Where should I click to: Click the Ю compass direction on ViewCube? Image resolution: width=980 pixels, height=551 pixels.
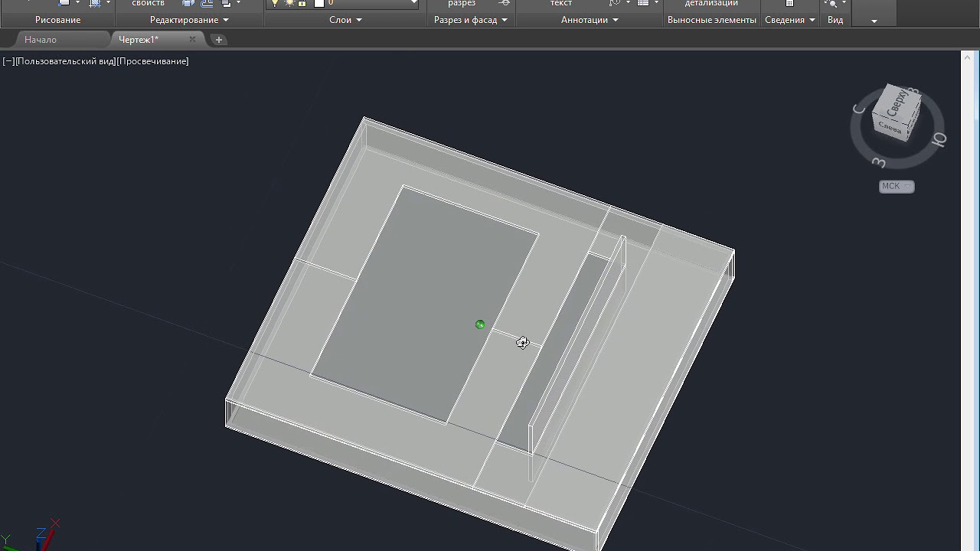(x=939, y=139)
